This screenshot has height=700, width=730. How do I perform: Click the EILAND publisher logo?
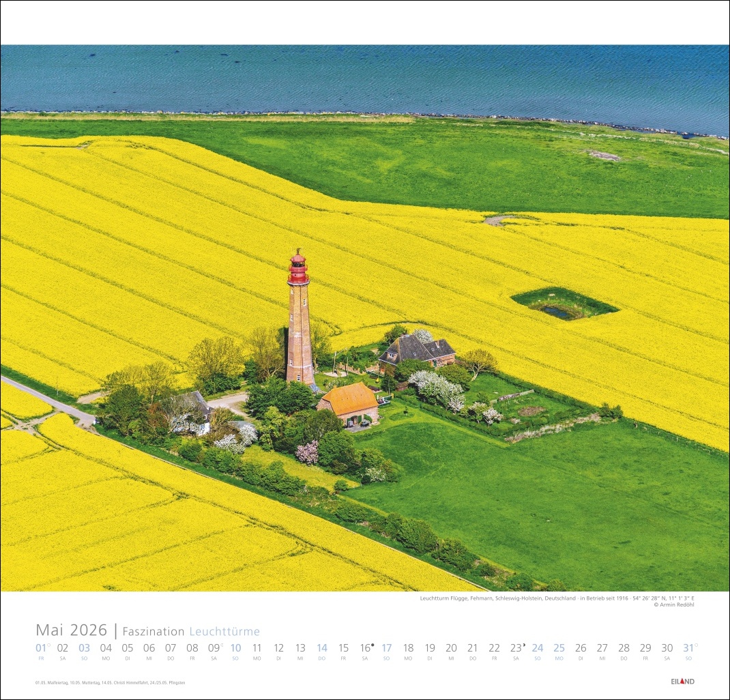pos(682,682)
